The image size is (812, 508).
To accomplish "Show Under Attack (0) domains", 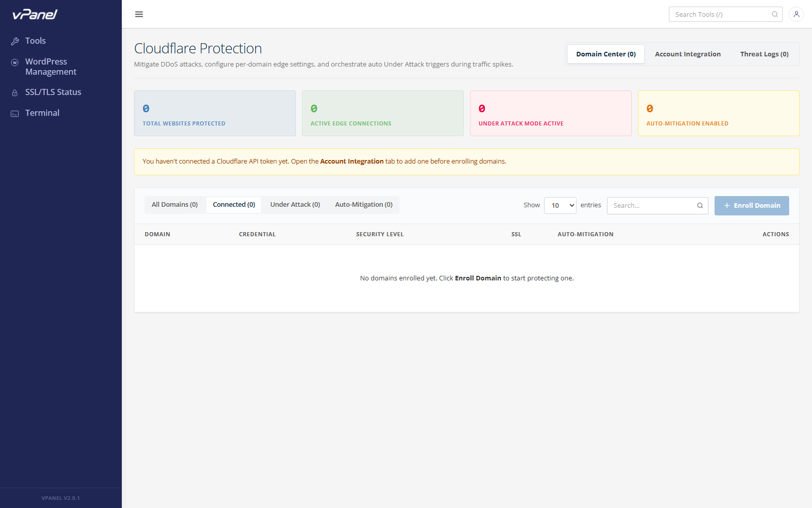I will pyautogui.click(x=295, y=205).
